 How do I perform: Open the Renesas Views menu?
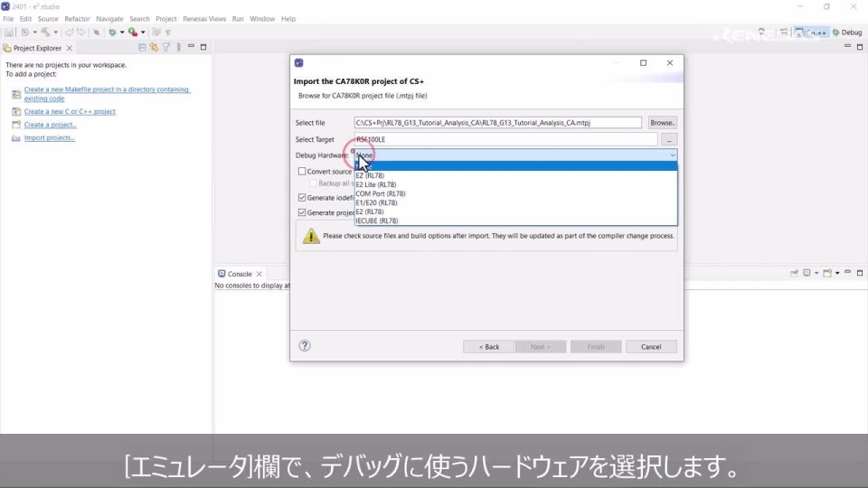(x=204, y=19)
